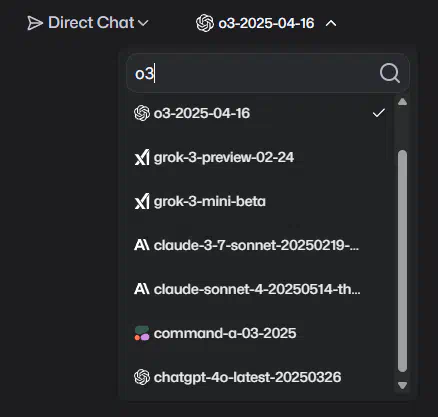
Task: Pick command-a-03-2025 from results
Action: (x=259, y=333)
